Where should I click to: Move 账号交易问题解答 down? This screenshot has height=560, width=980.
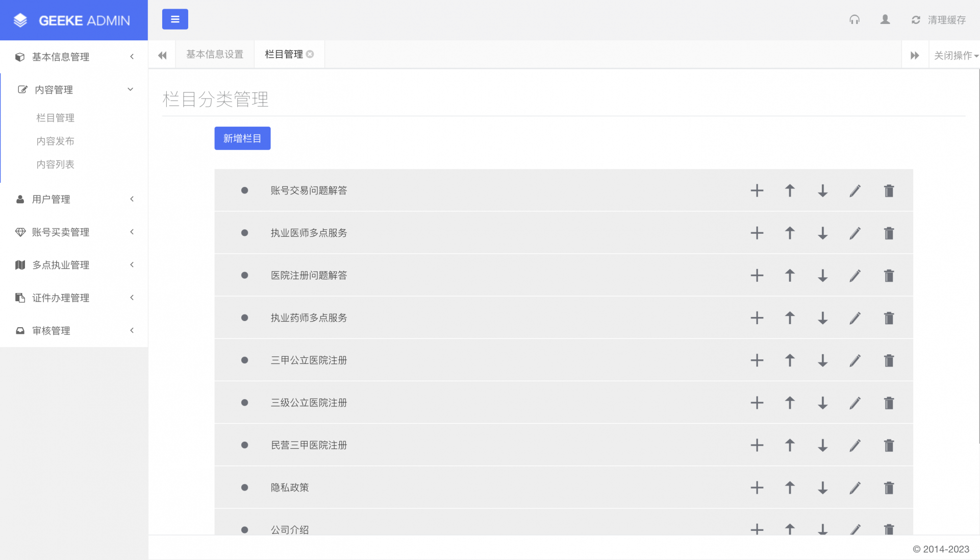pos(823,190)
